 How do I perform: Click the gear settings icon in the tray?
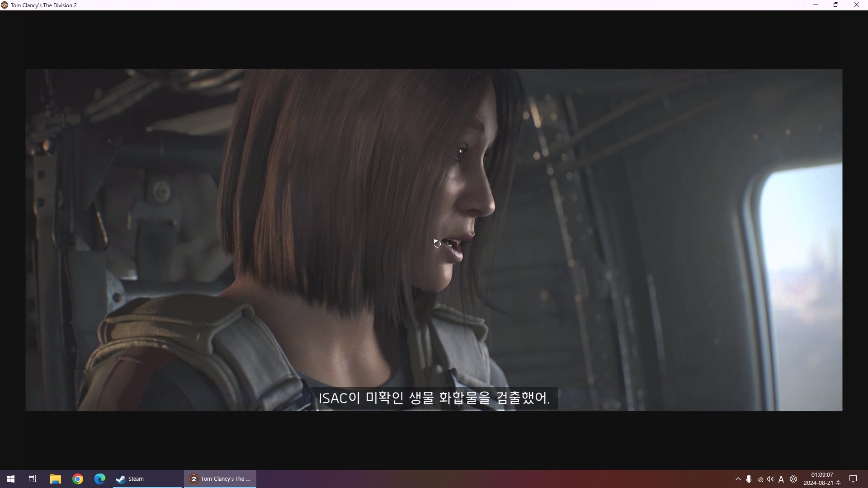(793, 479)
